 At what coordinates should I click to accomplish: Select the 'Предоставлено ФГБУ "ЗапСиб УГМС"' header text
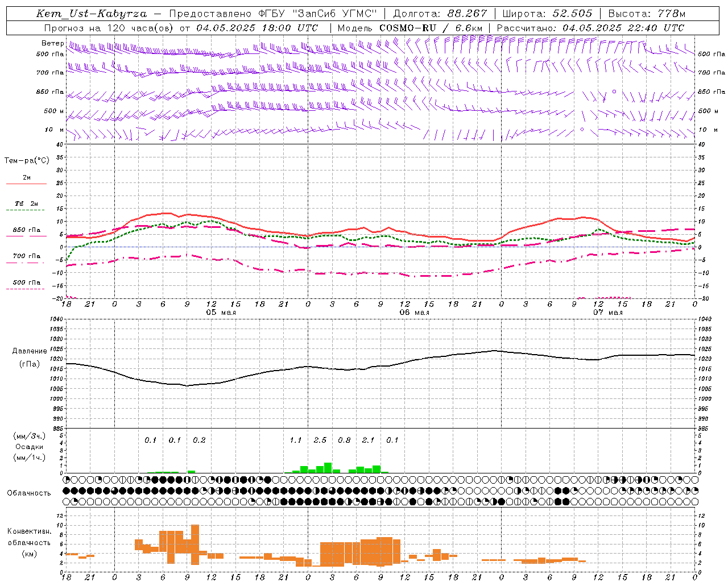(x=273, y=14)
